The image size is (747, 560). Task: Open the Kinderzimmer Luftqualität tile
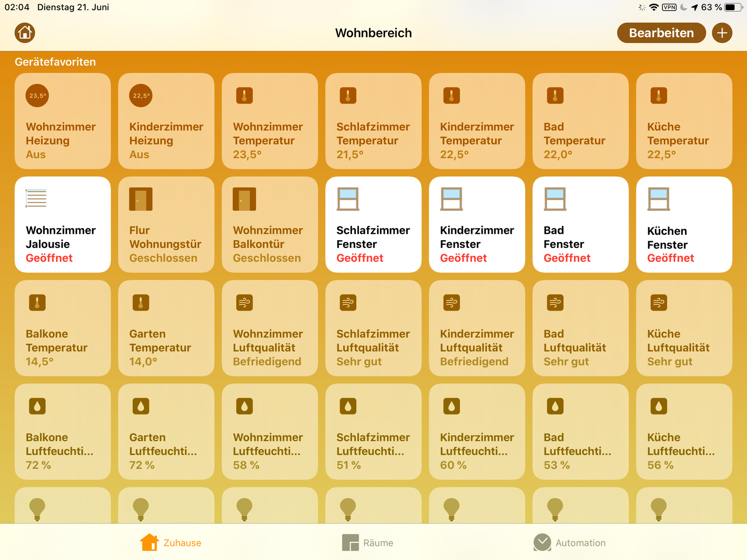pos(477,328)
